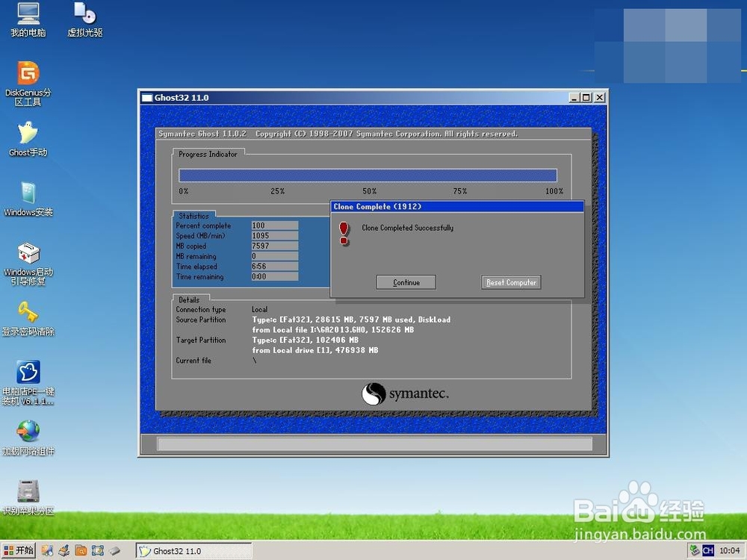Open the 我的电脑 desktop icon

point(28,19)
